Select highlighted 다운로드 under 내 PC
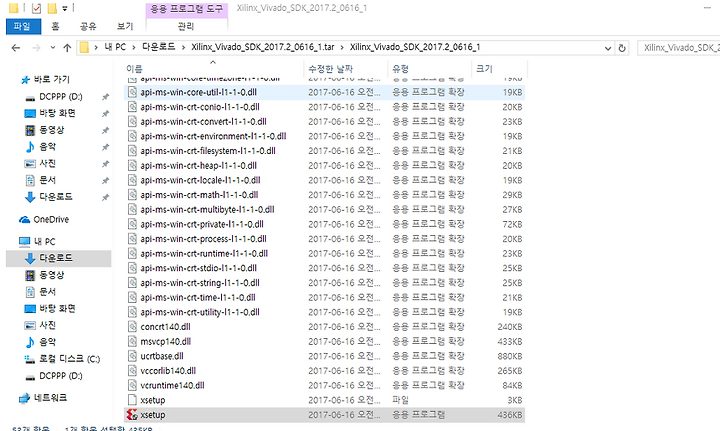This screenshot has height=431, width=720. [x=58, y=258]
